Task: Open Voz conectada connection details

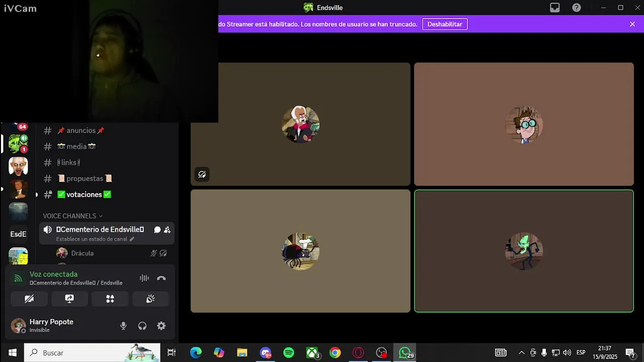Action: click(53, 274)
